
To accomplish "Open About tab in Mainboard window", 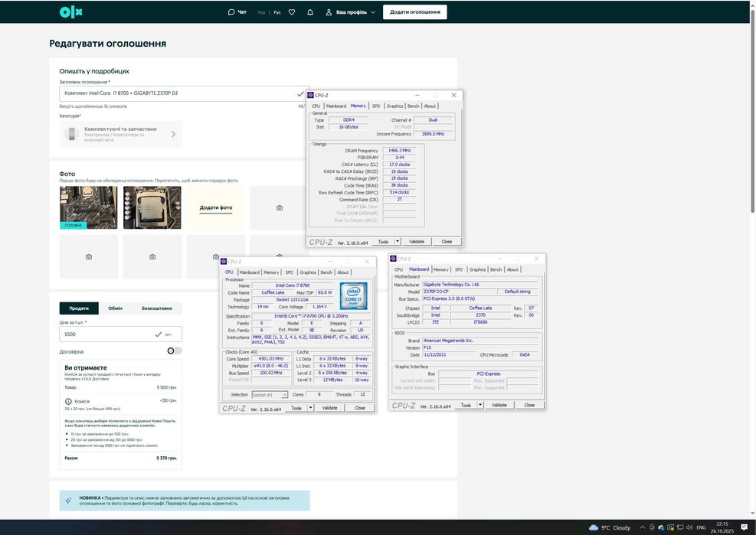I will 512,269.
